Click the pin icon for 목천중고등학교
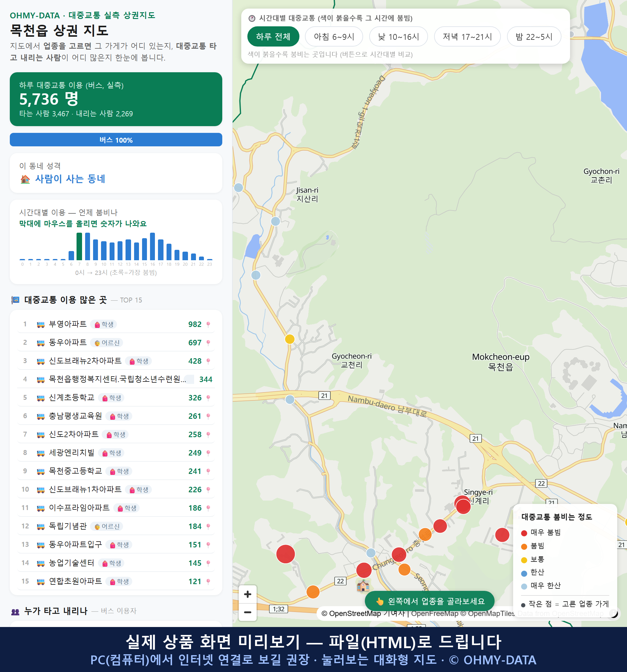The width and height of the screenshot is (627, 672). tap(208, 471)
